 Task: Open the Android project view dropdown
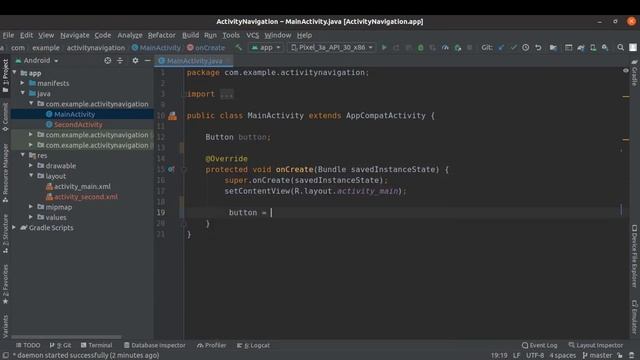(37, 60)
